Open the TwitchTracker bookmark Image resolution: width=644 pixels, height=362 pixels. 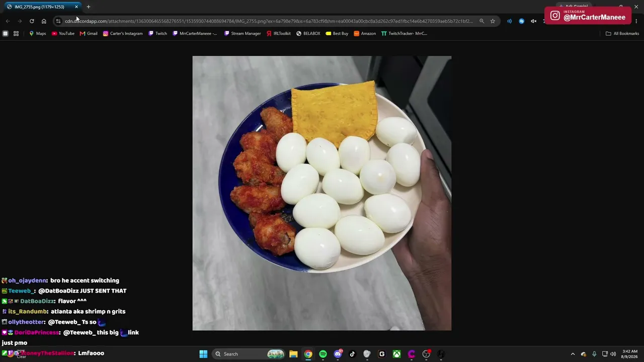[x=404, y=34]
